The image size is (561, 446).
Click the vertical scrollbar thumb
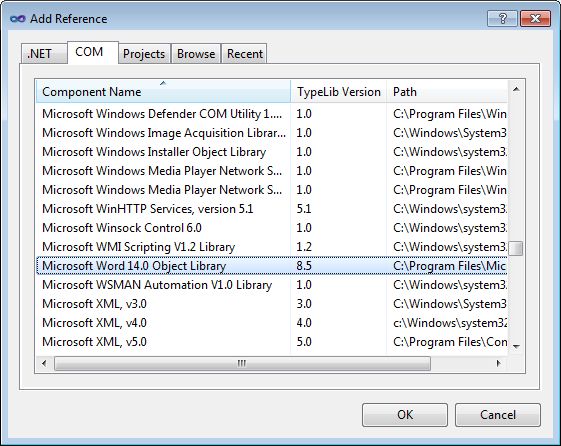tap(516, 248)
